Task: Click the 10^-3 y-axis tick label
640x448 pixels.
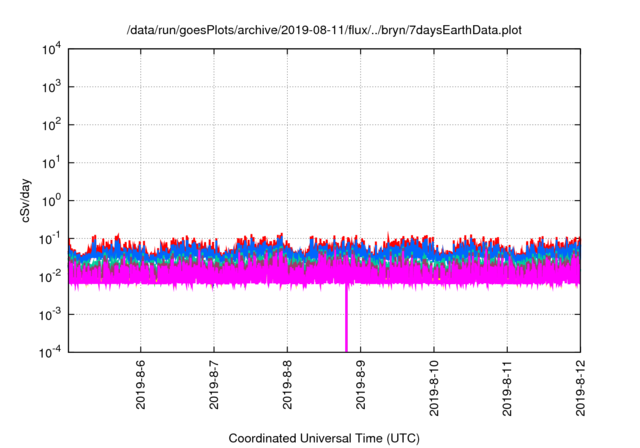Action: click(x=50, y=315)
